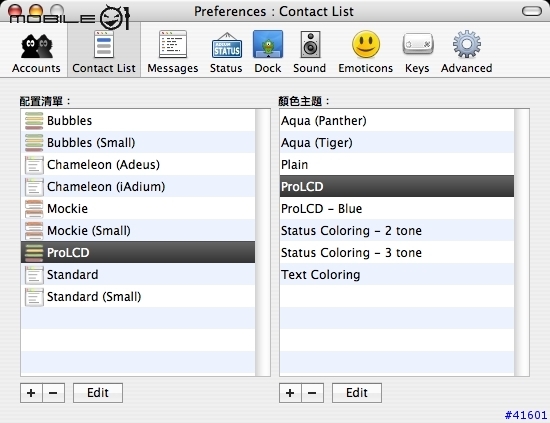Image resolution: width=550 pixels, height=423 pixels.
Task: Edit the selected layout
Action: (98, 393)
